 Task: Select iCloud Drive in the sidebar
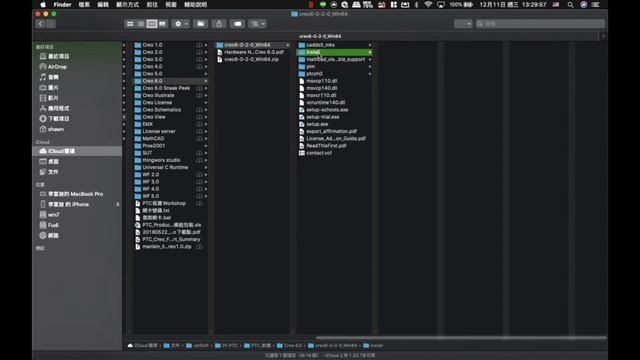click(x=77, y=151)
